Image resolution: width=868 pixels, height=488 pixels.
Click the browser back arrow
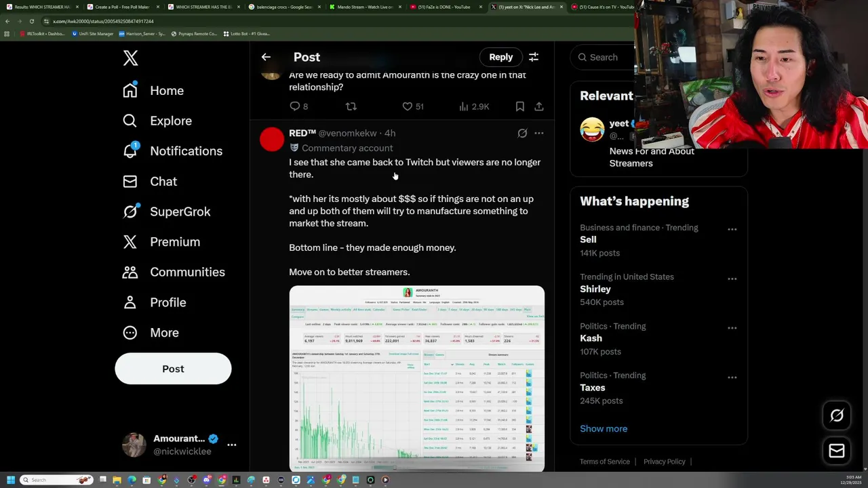pyautogui.click(x=7, y=21)
